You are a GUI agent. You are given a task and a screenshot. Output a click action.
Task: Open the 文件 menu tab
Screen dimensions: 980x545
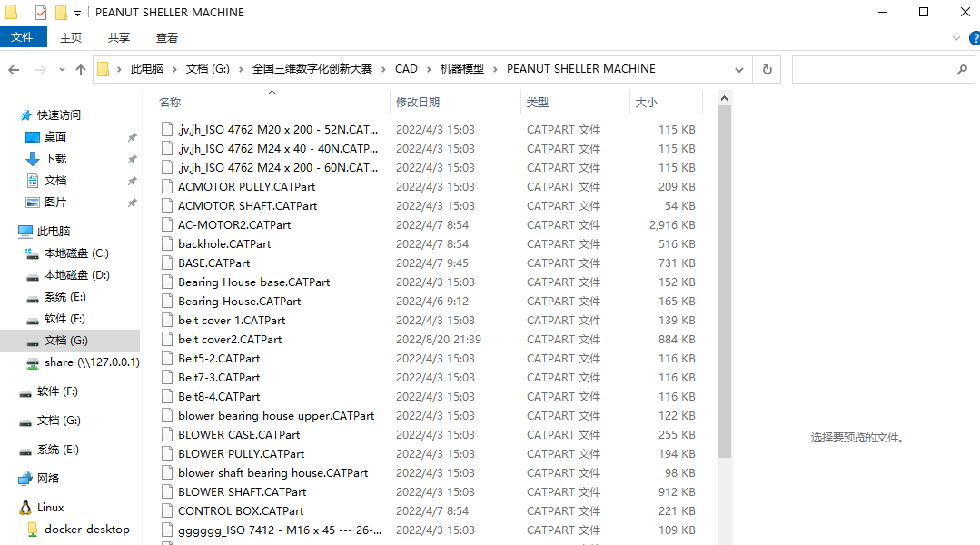[x=23, y=37]
